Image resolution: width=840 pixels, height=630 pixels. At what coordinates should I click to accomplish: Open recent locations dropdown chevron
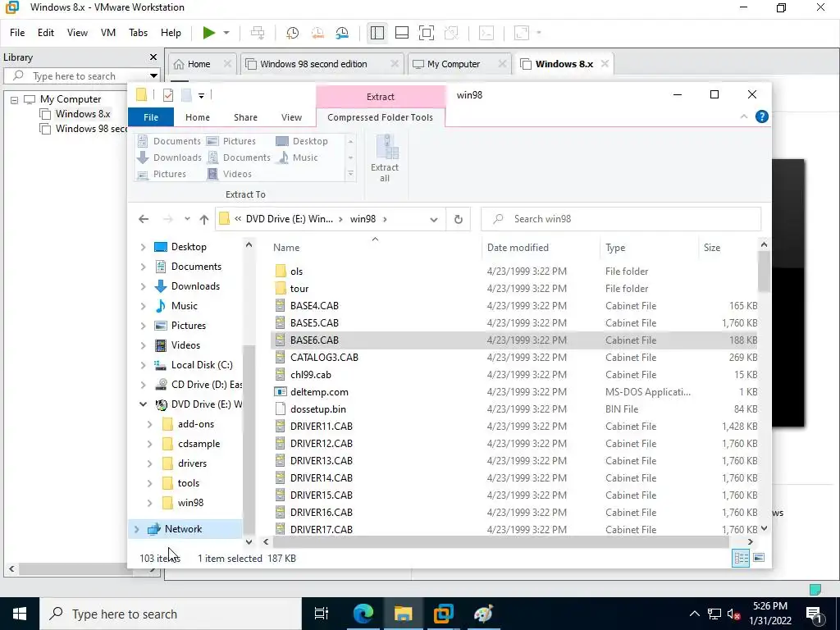tap(187, 218)
